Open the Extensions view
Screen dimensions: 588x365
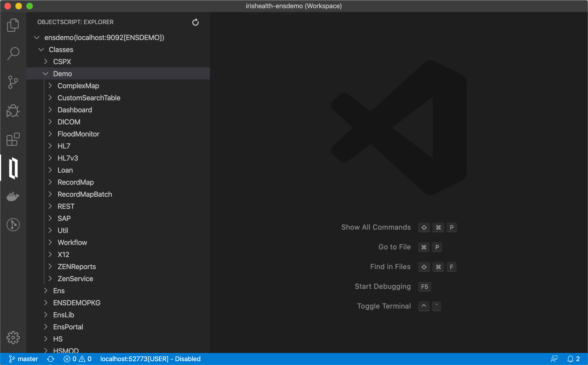tap(13, 139)
